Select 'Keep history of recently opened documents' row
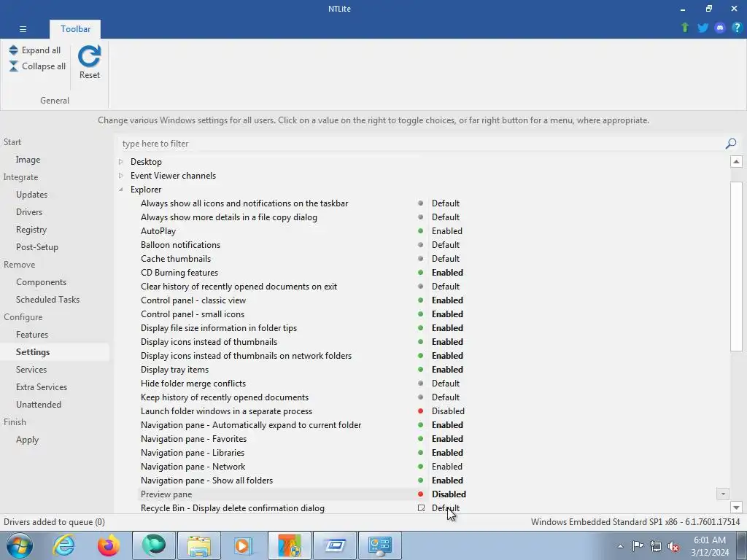This screenshot has height=560, width=747. [225, 397]
